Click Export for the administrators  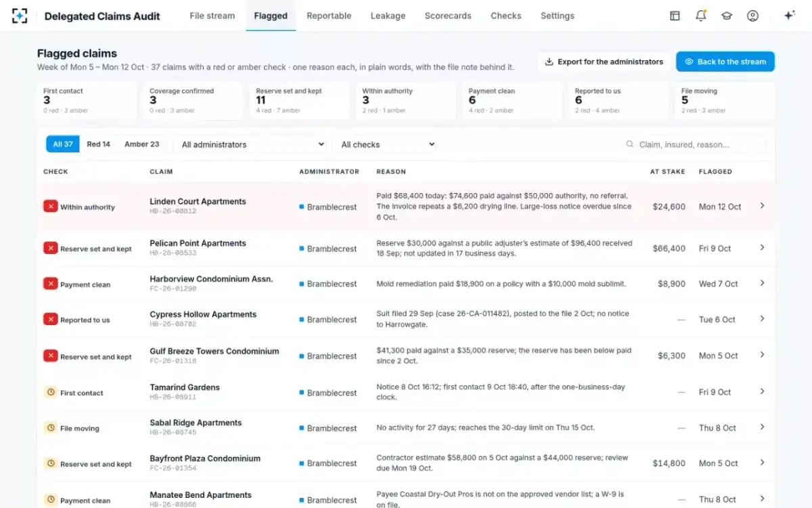point(604,62)
